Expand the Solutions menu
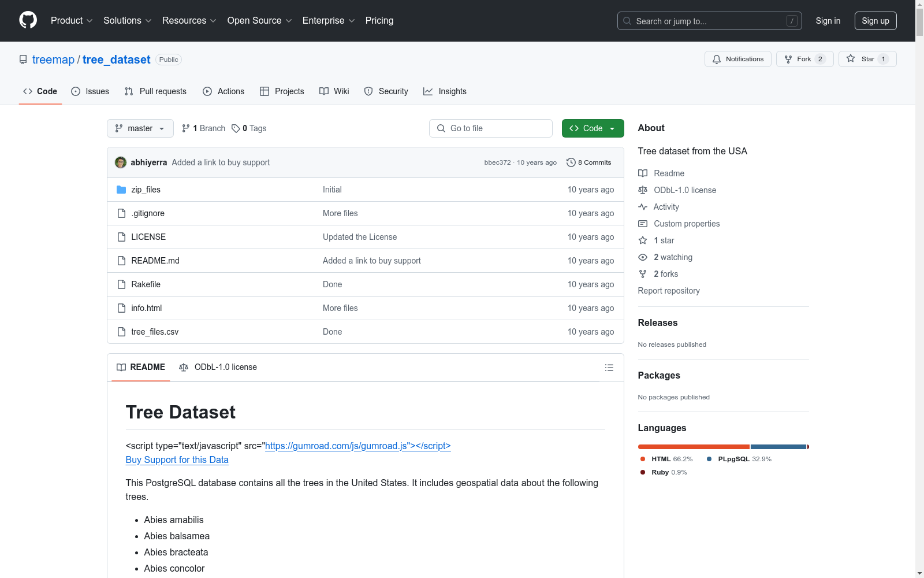Screen dimensions: 924x578 point(128,21)
